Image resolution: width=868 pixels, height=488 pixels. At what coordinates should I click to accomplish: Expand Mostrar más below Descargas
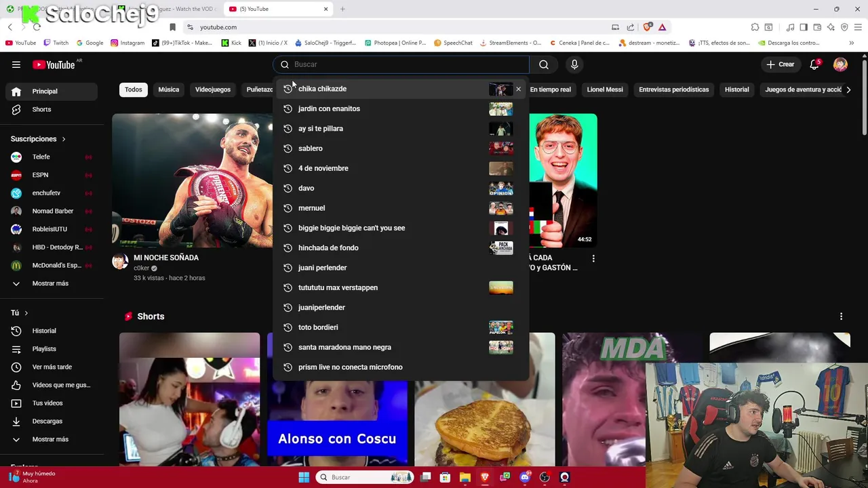[52, 439]
